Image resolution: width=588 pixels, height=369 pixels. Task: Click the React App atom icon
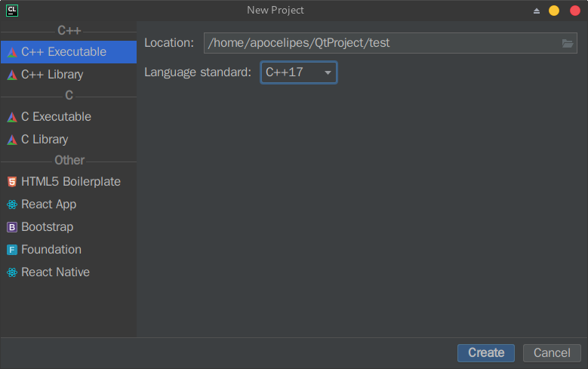point(12,204)
